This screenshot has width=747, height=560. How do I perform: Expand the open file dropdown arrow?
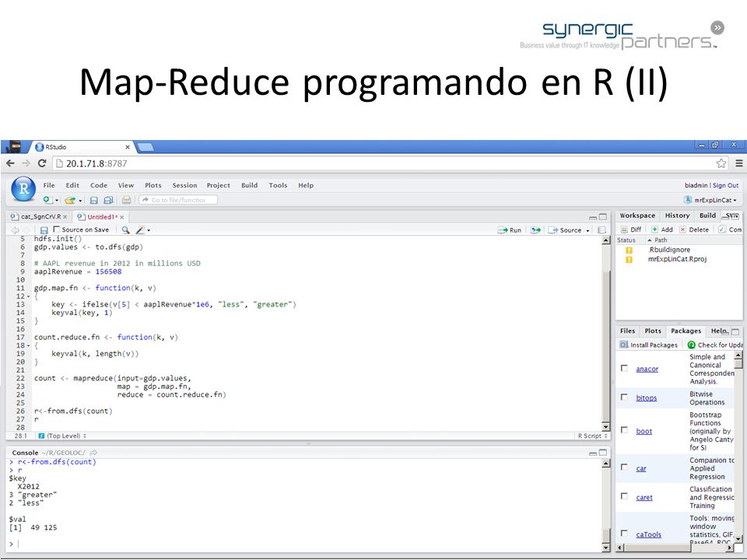tap(80, 201)
